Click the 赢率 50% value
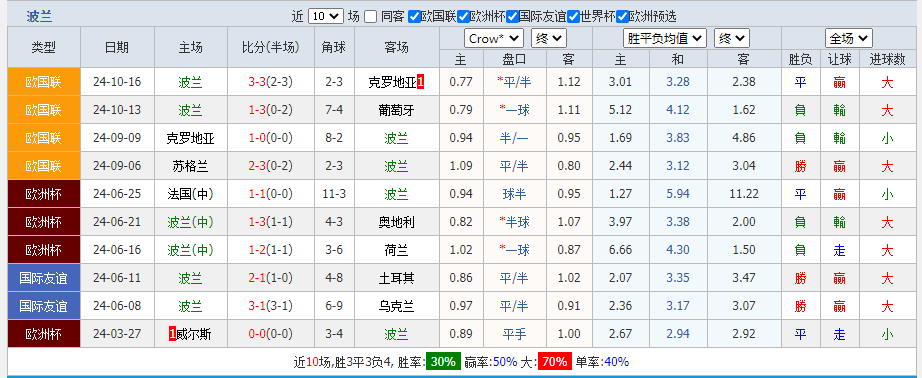The image size is (922, 378). point(505,362)
